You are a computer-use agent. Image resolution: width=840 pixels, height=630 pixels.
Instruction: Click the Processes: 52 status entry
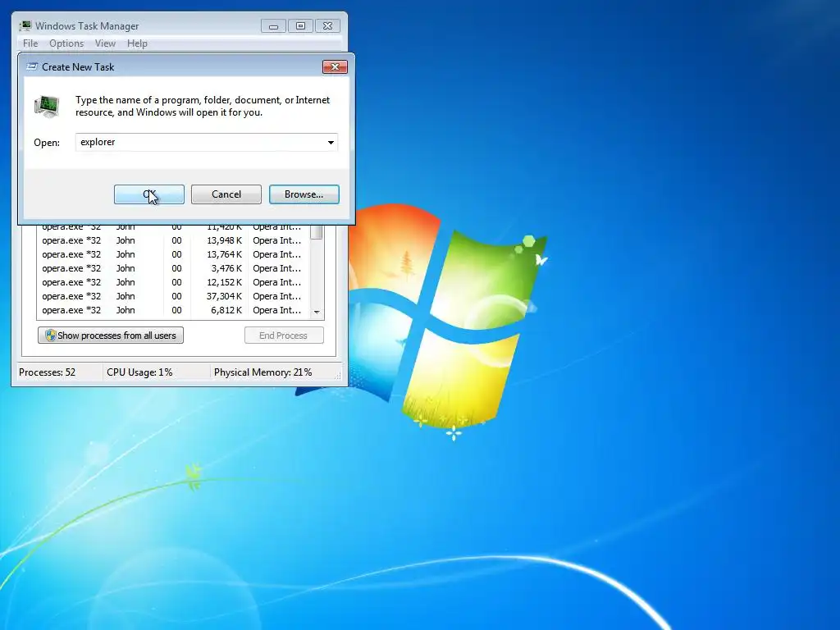point(47,372)
